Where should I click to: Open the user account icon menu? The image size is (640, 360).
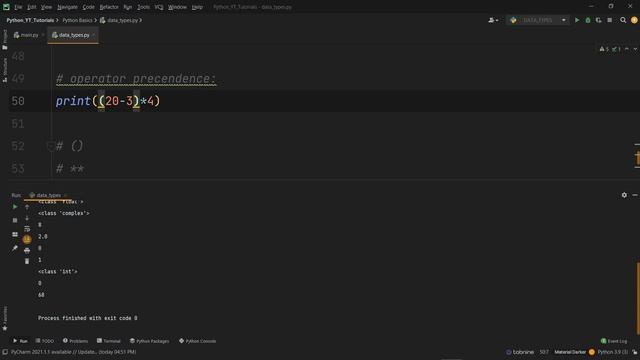point(493,20)
